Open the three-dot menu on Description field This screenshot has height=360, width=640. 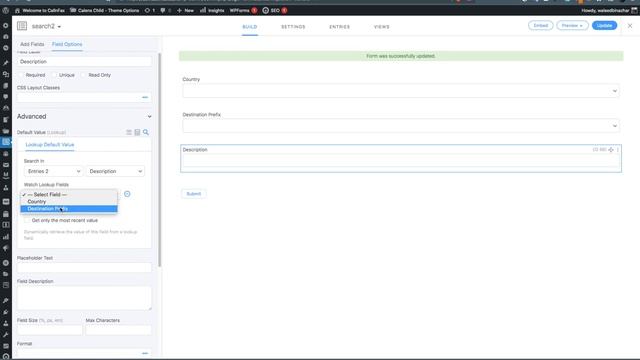click(618, 150)
